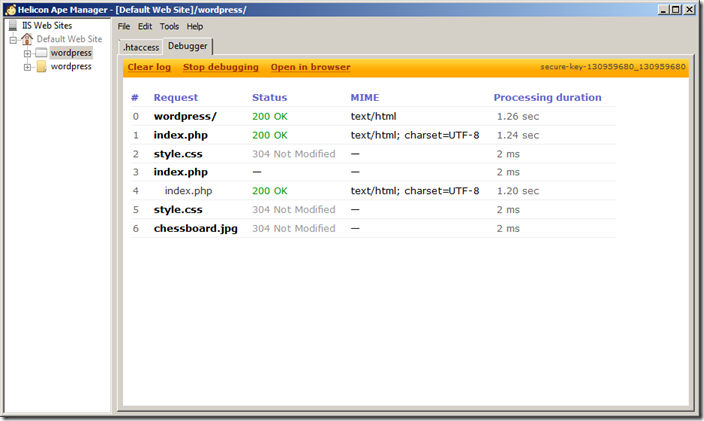This screenshot has width=704, height=421.
Task: Click the Default Web Site house icon
Action: 27,39
